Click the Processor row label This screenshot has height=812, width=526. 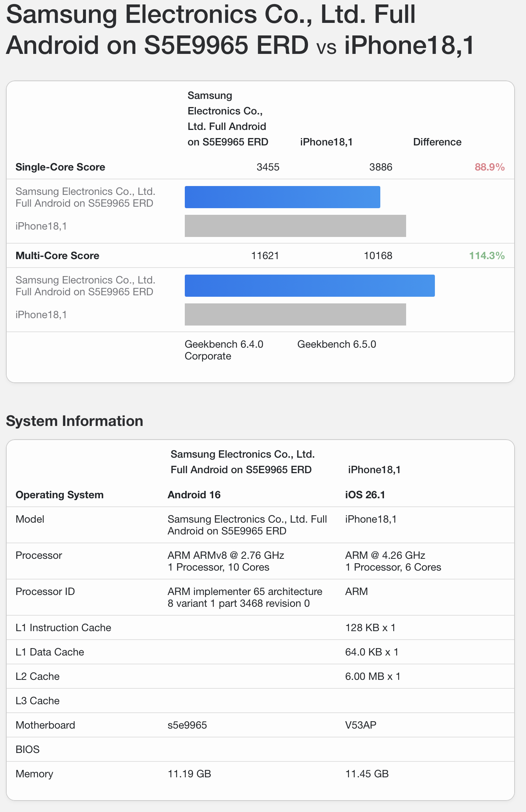pos(39,555)
